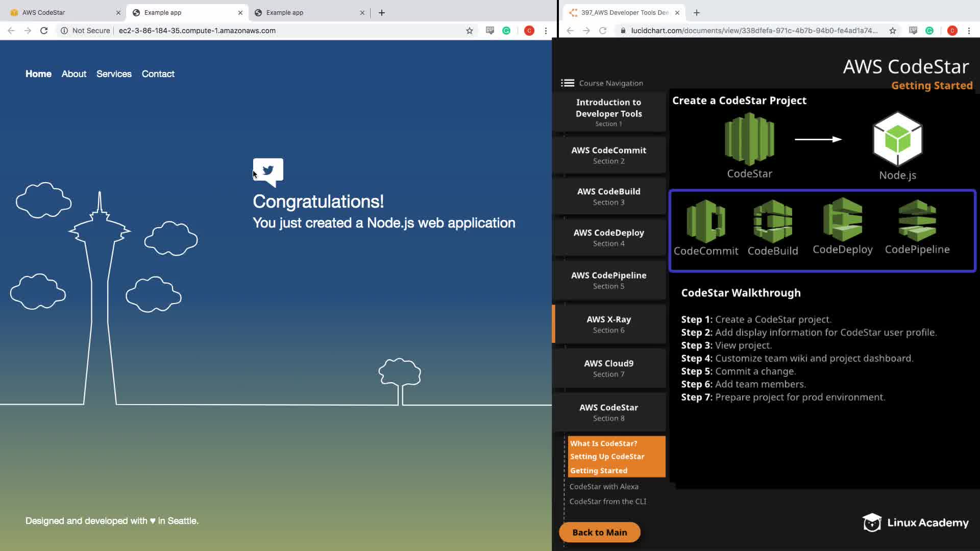This screenshot has height=551, width=980.
Task: Click the CodeBuild service icon
Action: (x=772, y=221)
